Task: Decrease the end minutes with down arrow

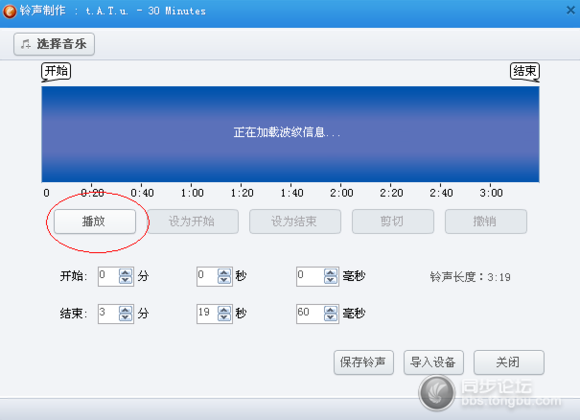Action: 125,317
